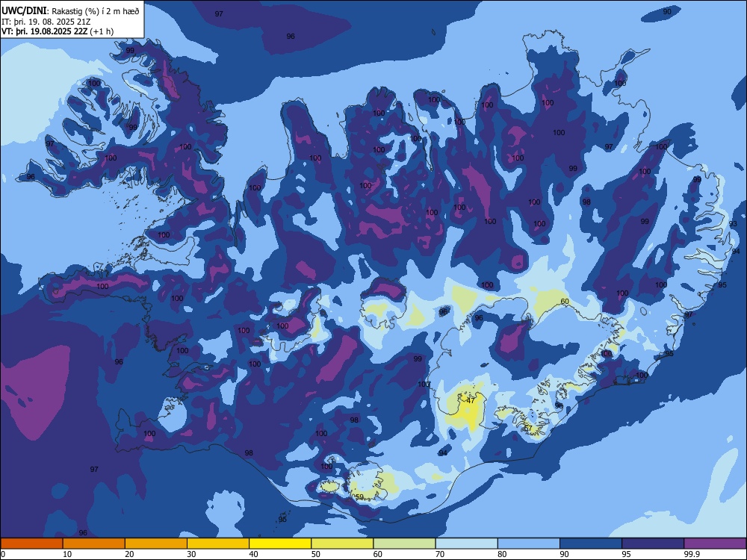Choose the 30–40 golden-yellow legend swatch
Screen dimensions: 747x560
click(x=218, y=544)
